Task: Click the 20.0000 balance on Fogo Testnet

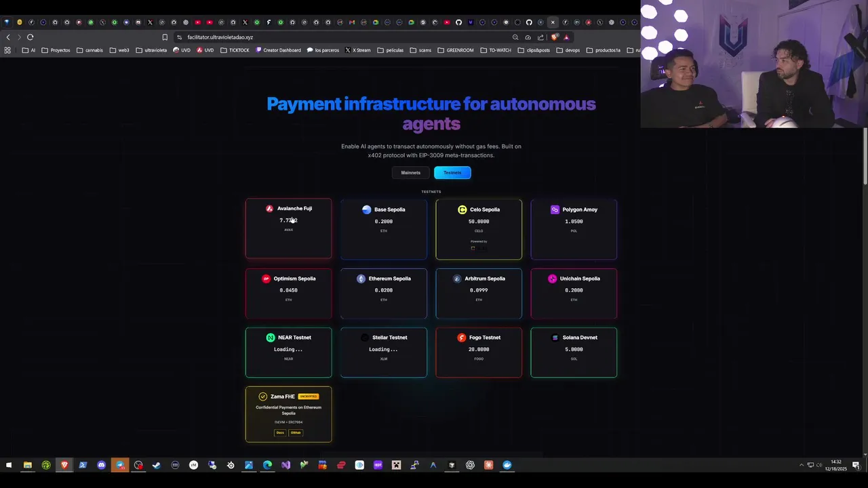Action: pyautogui.click(x=479, y=349)
